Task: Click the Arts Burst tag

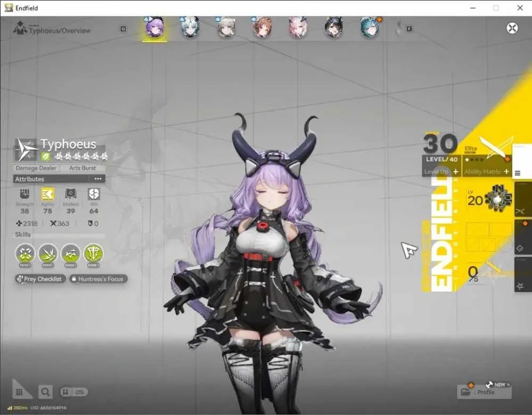Action: click(x=82, y=168)
